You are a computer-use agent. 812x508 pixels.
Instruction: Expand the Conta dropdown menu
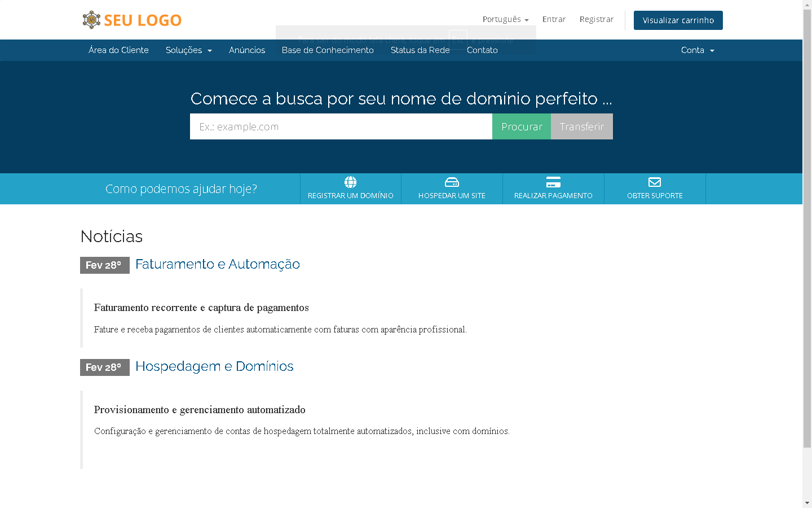pyautogui.click(x=697, y=50)
